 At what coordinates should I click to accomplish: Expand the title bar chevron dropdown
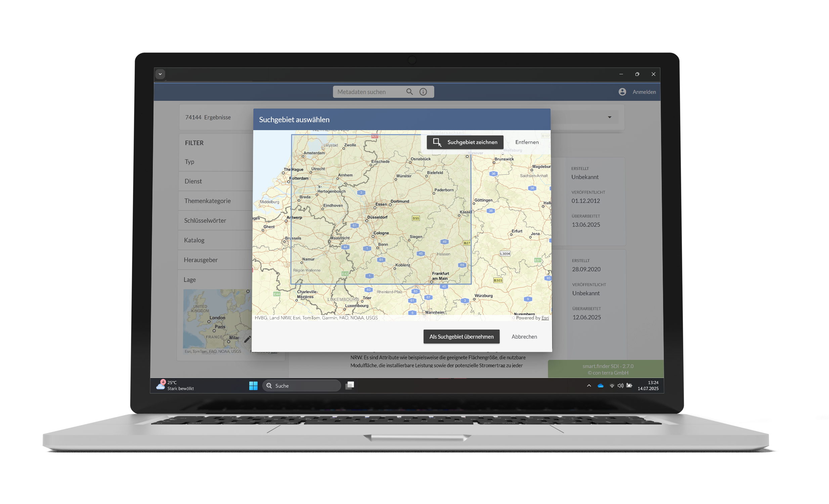[x=160, y=74]
